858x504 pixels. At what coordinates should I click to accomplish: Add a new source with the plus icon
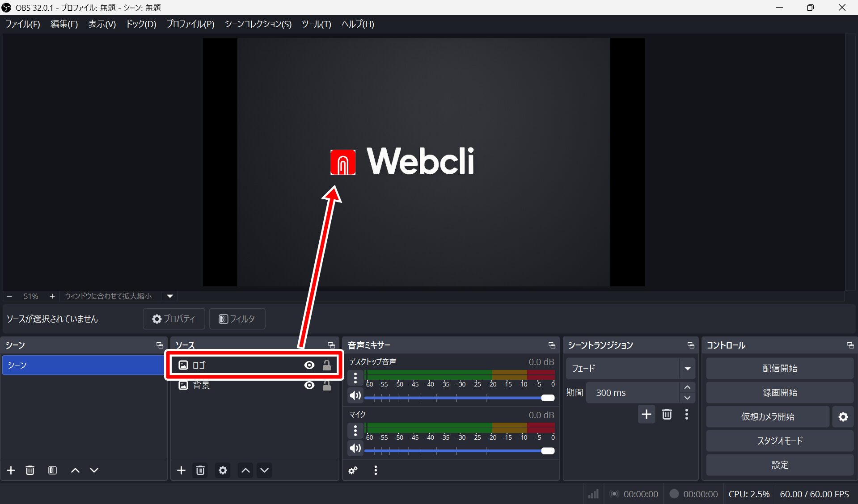(181, 470)
